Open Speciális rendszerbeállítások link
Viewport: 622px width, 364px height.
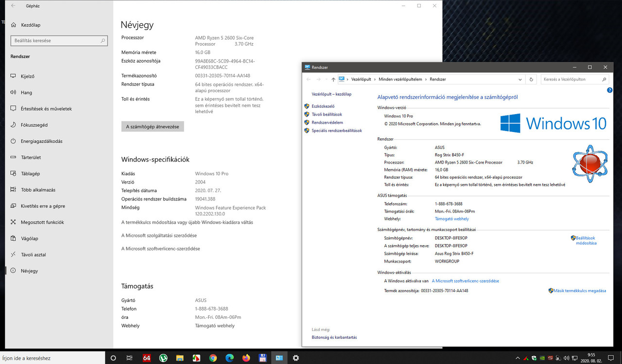(x=336, y=131)
